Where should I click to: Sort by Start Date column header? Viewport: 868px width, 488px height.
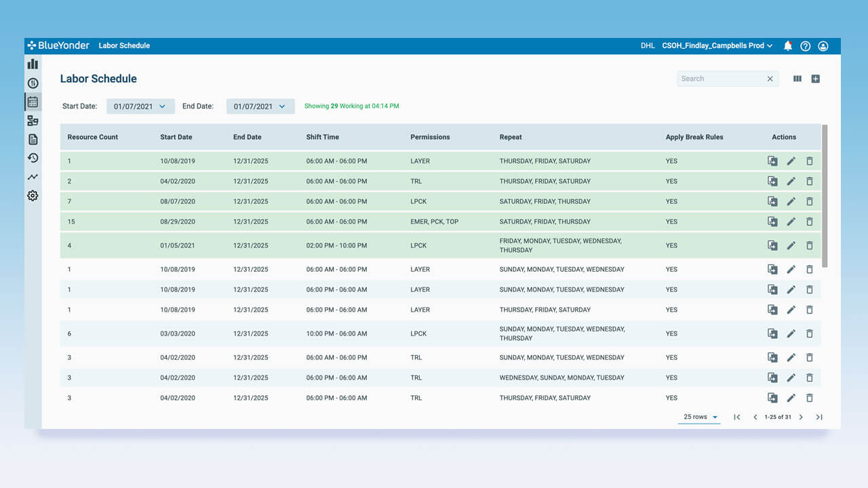[176, 137]
